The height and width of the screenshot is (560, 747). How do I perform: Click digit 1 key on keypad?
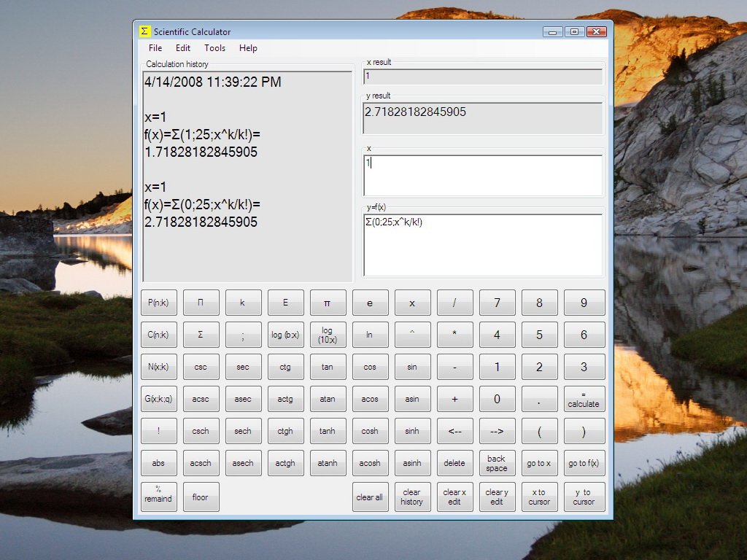pyautogui.click(x=497, y=367)
